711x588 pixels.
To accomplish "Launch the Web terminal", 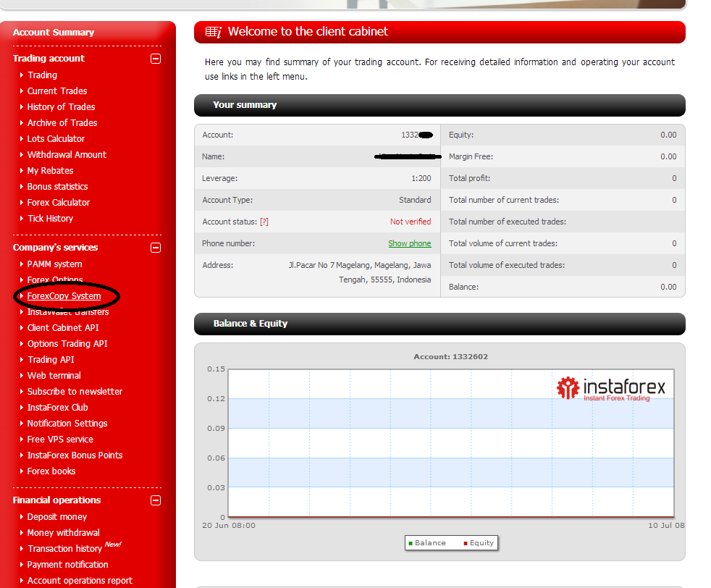I will (x=54, y=375).
